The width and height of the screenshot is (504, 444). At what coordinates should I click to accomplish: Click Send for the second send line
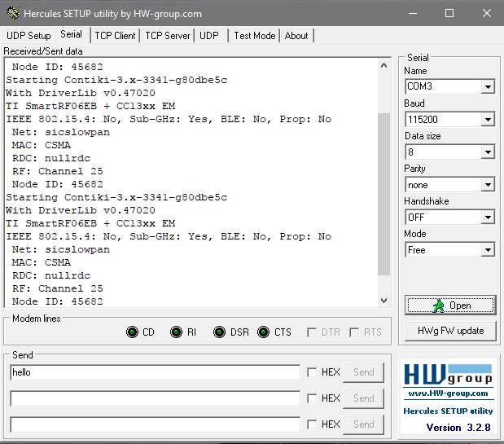pos(363,398)
